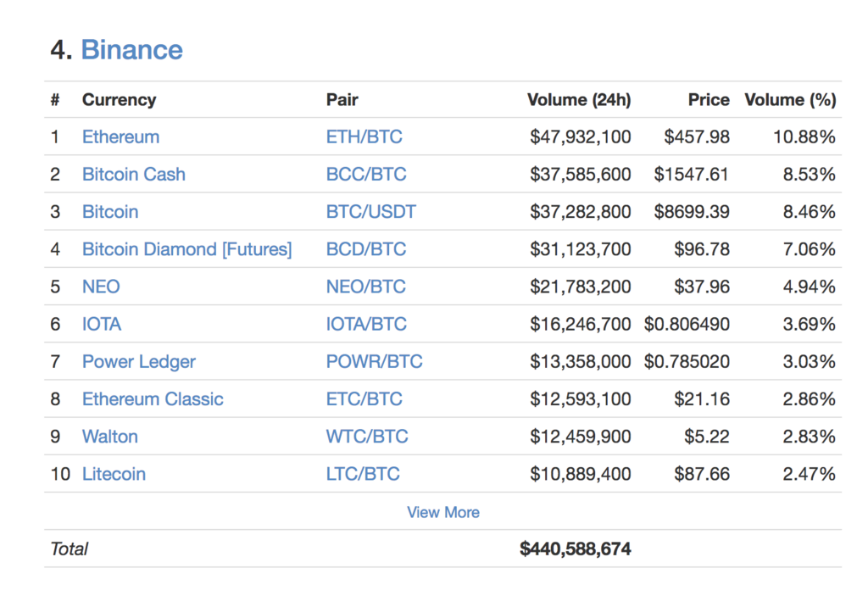Click the ETC/BTC pair link

click(x=364, y=398)
